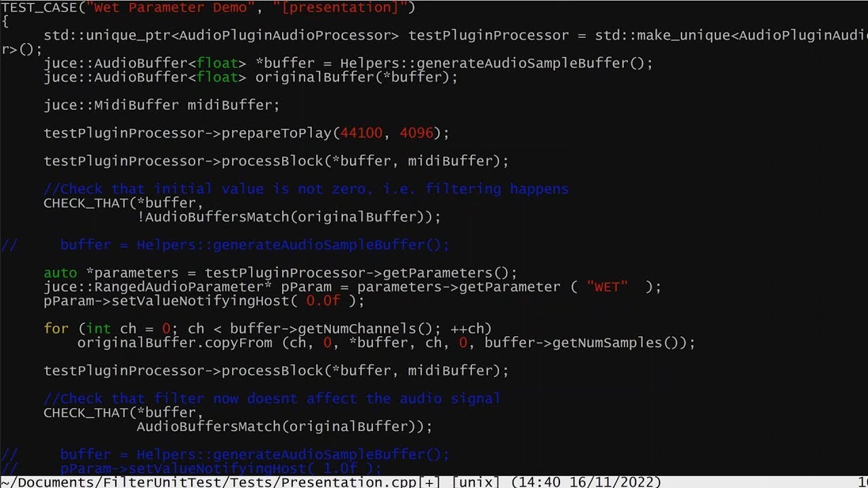Click auto *parameters declaration line
868x488 pixels.
[280, 272]
